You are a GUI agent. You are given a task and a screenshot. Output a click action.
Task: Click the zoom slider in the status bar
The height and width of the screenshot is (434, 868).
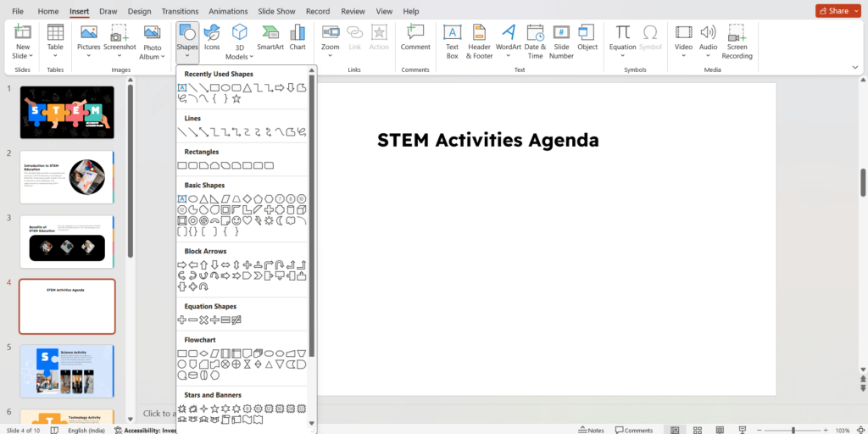click(x=793, y=430)
